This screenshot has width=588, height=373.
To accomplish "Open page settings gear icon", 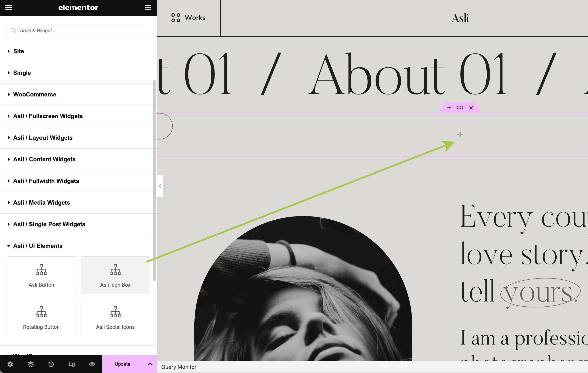I will (x=10, y=364).
